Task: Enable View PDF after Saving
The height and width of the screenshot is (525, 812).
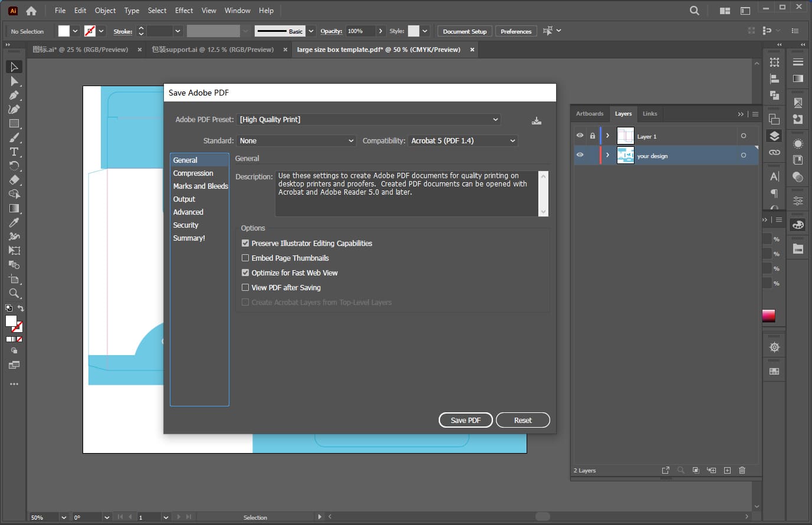Action: (245, 287)
